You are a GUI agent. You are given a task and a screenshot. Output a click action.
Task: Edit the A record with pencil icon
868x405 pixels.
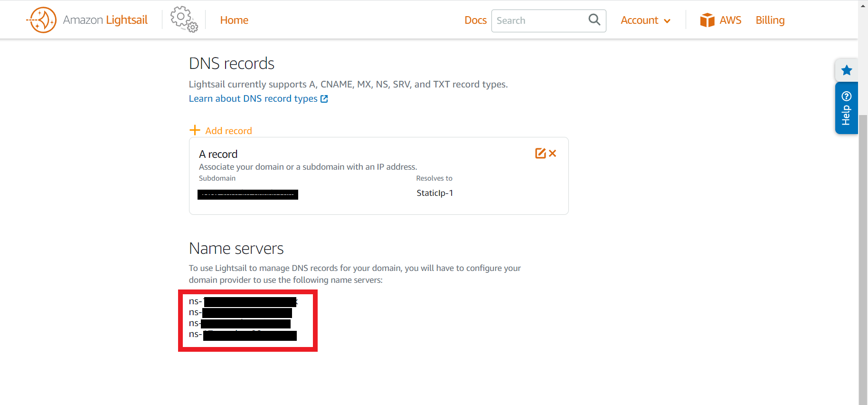pyautogui.click(x=540, y=153)
